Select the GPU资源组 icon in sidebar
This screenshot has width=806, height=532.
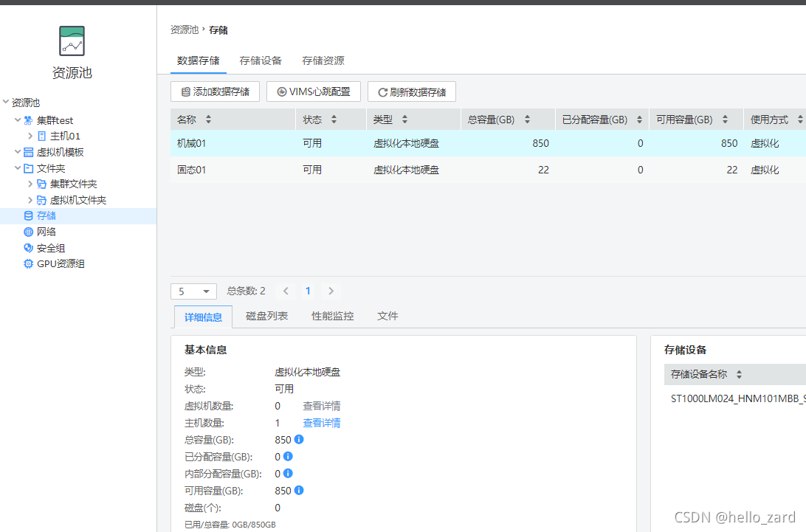29,264
